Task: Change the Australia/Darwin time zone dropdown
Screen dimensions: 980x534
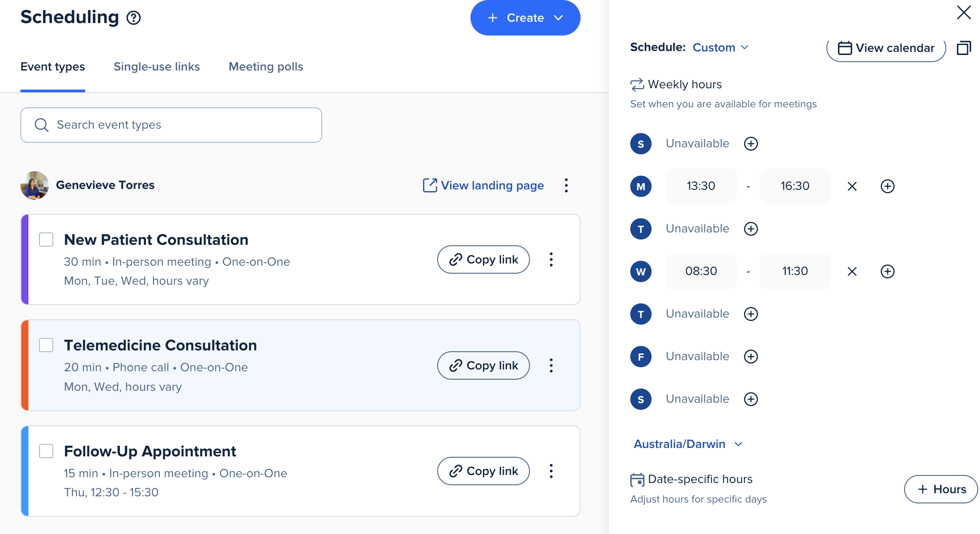Action: [688, 444]
